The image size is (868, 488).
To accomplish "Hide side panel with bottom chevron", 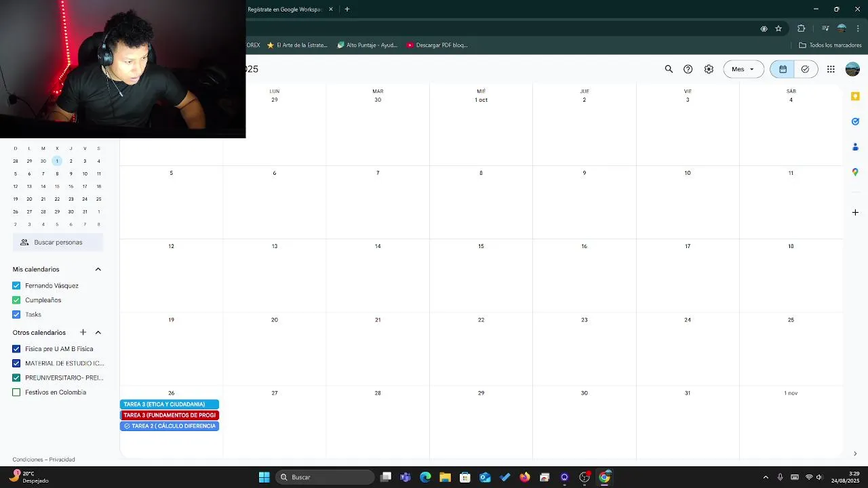I will [x=855, y=453].
